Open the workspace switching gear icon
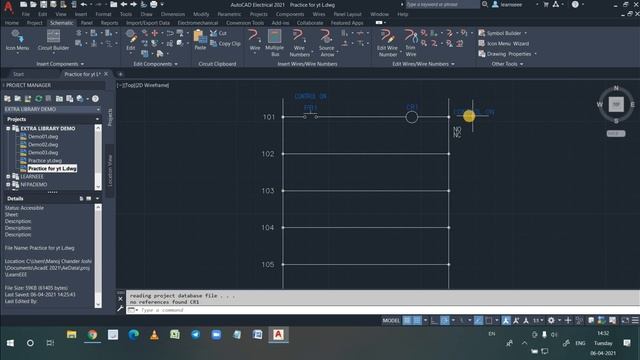 click(551, 321)
